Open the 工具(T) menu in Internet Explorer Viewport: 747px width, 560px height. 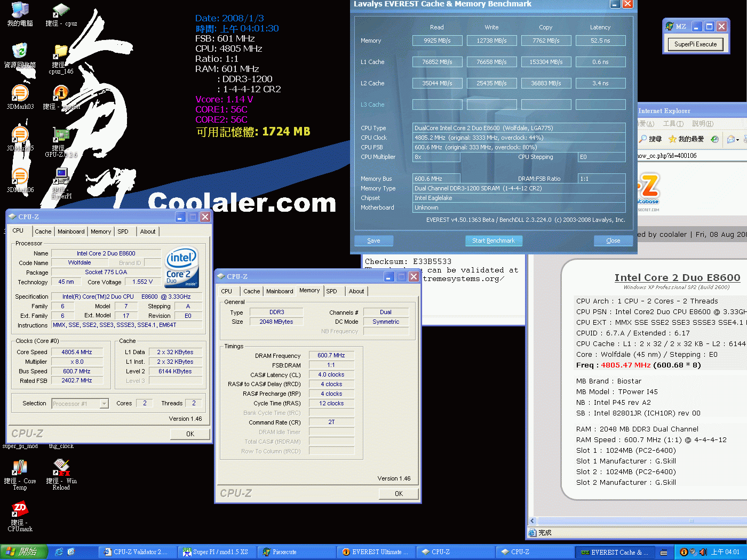click(x=673, y=124)
